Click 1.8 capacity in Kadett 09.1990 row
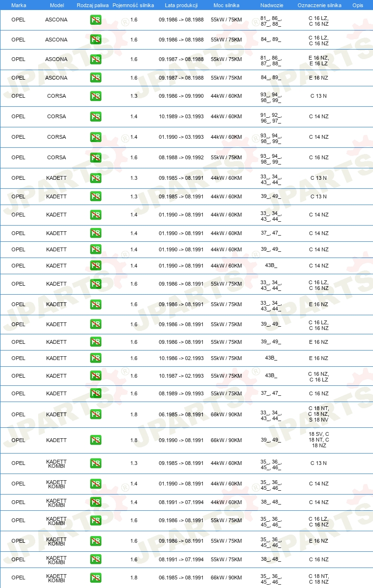 pos(134,440)
